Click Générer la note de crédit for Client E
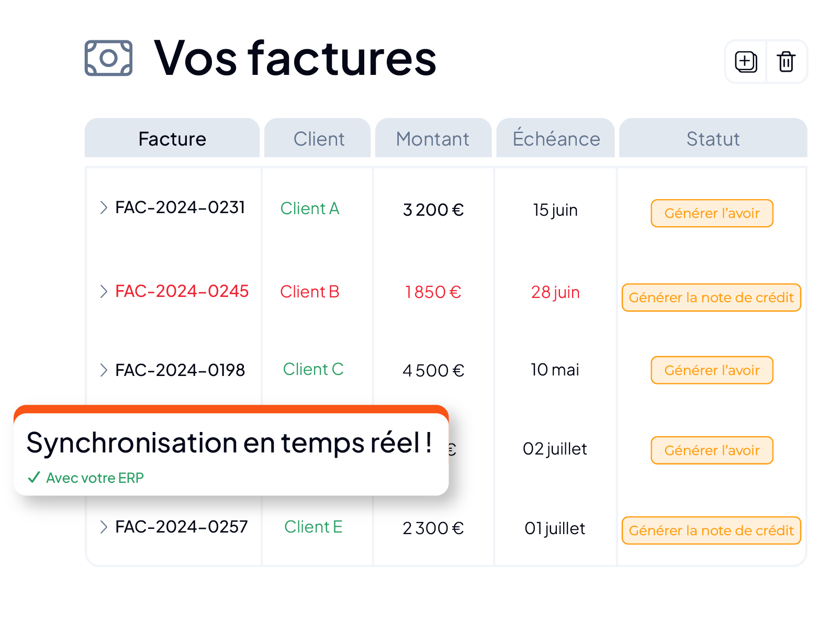This screenshot has width=840, height=620. [x=711, y=530]
